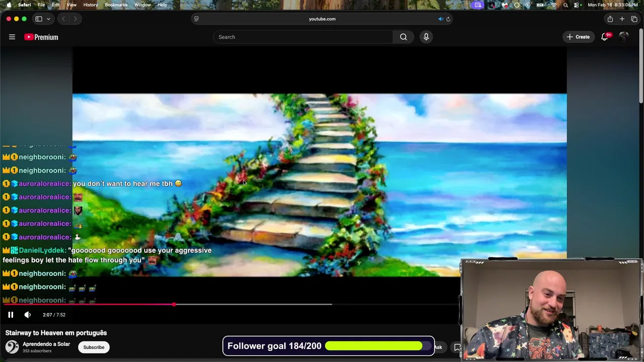Click the Follower goal 184/200 overlay

pos(329,346)
